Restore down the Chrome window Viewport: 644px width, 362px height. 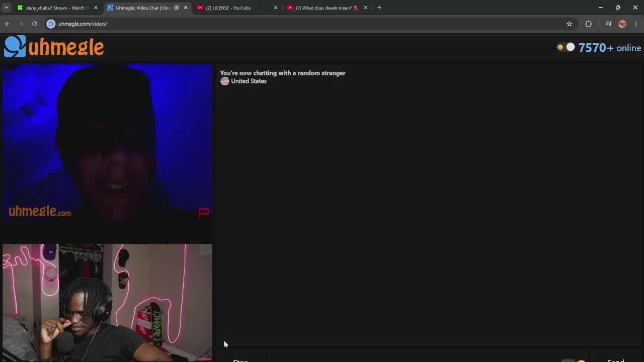[618, 8]
